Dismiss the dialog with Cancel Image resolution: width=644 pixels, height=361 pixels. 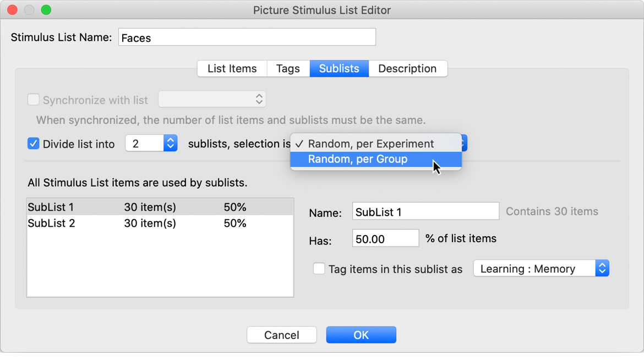pos(282,335)
